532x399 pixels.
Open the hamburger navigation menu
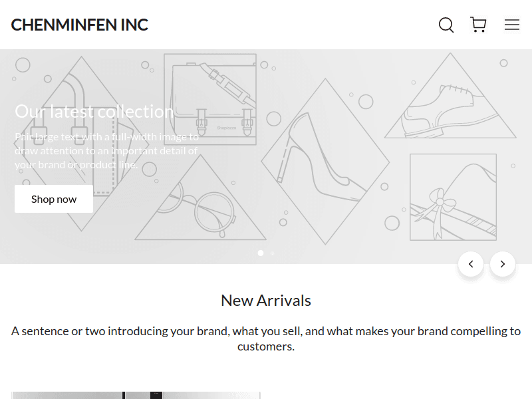(x=511, y=25)
